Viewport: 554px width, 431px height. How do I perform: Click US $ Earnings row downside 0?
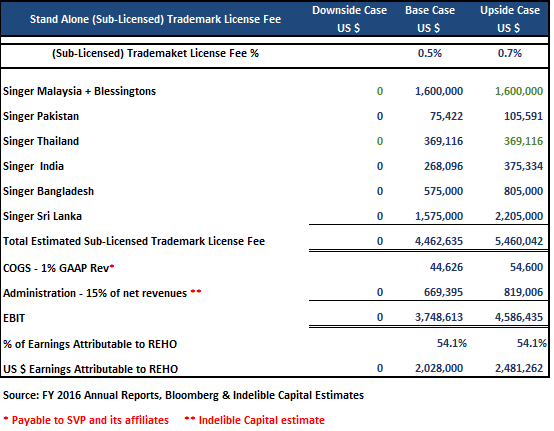coord(380,368)
